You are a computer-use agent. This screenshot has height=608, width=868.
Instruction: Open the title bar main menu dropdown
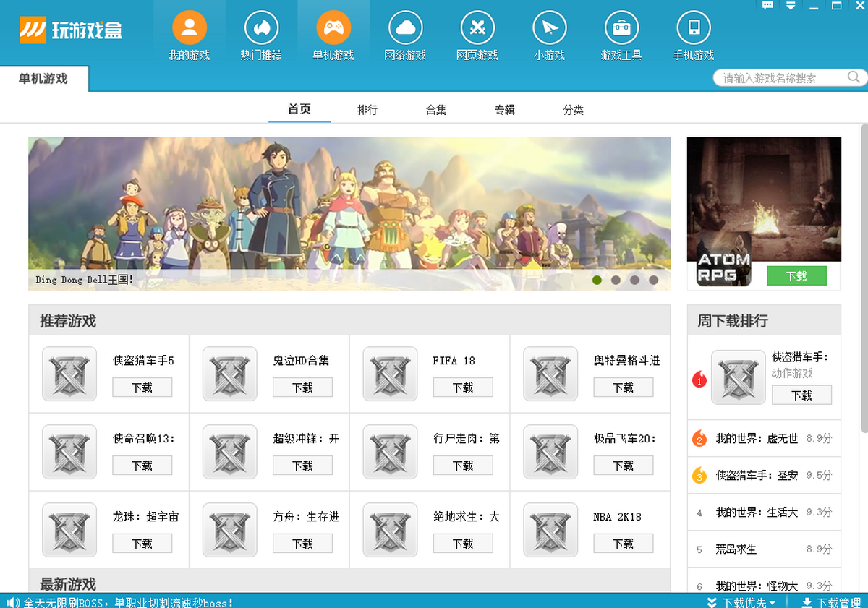(791, 6)
